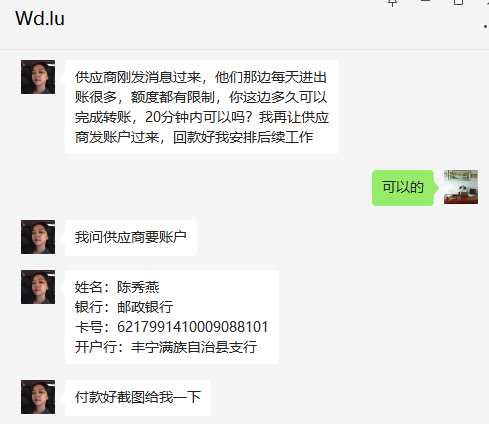
Task: Minimize the WeChat chat window
Action: 426,2
